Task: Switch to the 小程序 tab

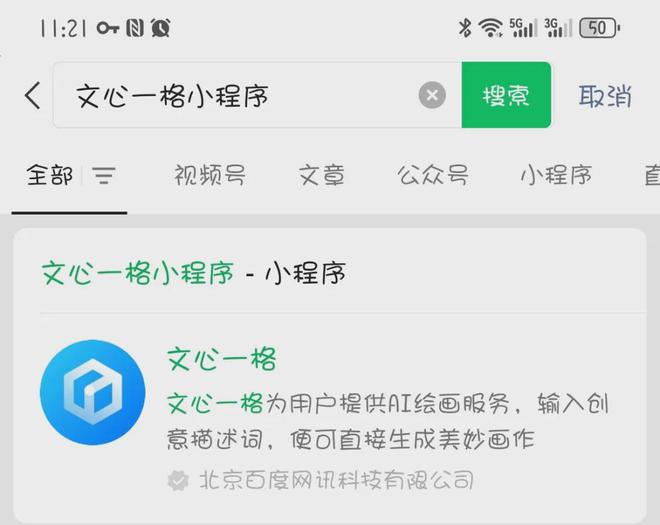Action: point(556,175)
